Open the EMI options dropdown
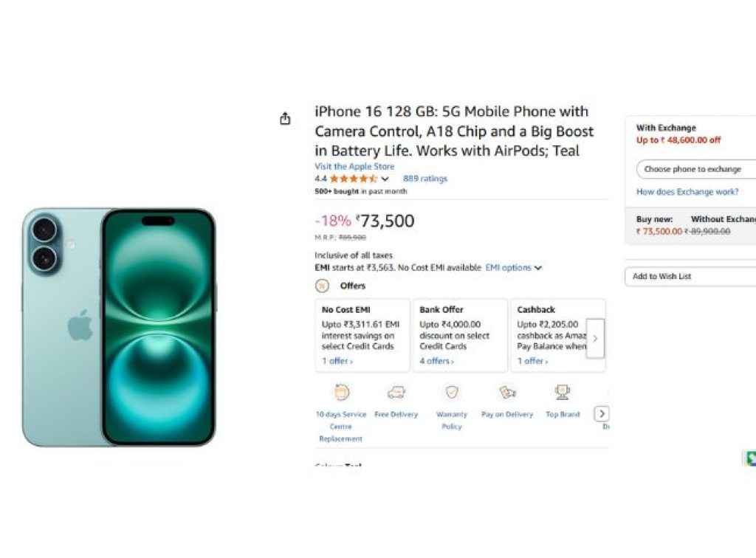756x558 pixels. (x=511, y=268)
